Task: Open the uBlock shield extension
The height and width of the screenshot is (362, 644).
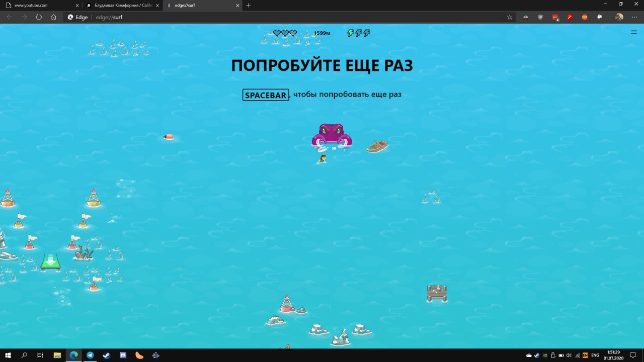Action: pos(540,17)
